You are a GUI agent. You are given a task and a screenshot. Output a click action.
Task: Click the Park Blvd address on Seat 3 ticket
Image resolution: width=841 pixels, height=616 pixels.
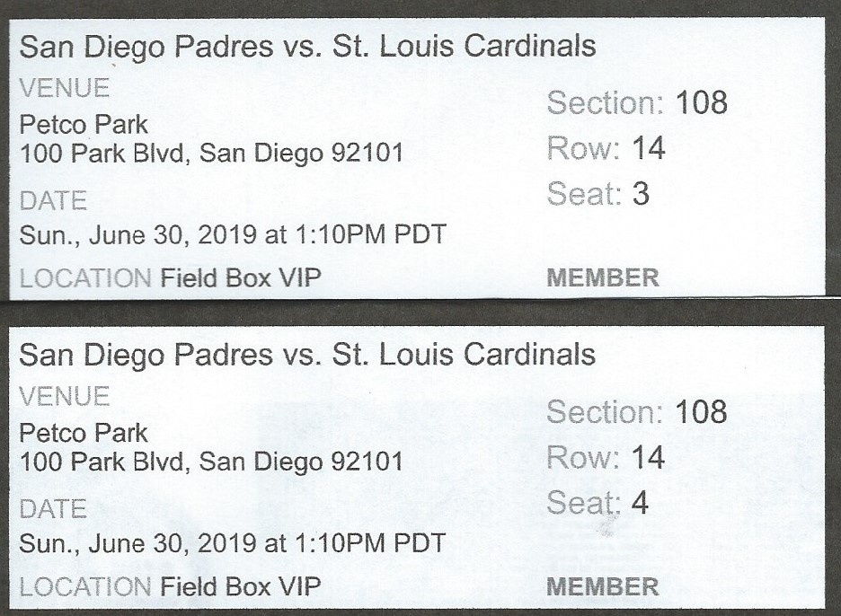click(211, 154)
